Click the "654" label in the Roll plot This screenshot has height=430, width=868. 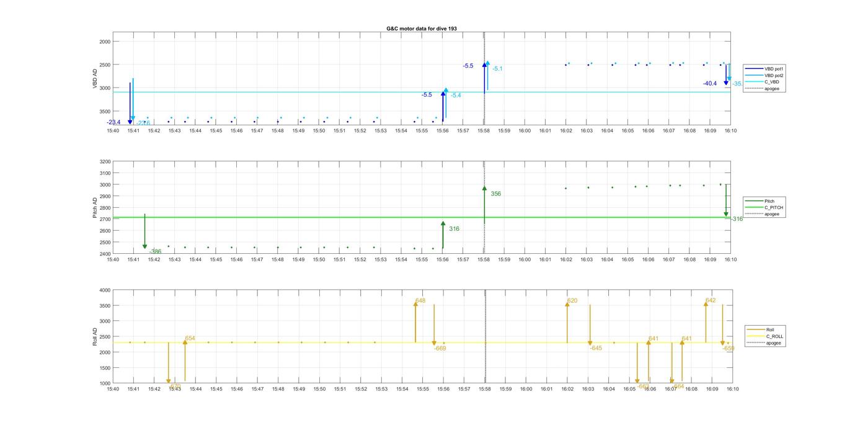coord(190,338)
